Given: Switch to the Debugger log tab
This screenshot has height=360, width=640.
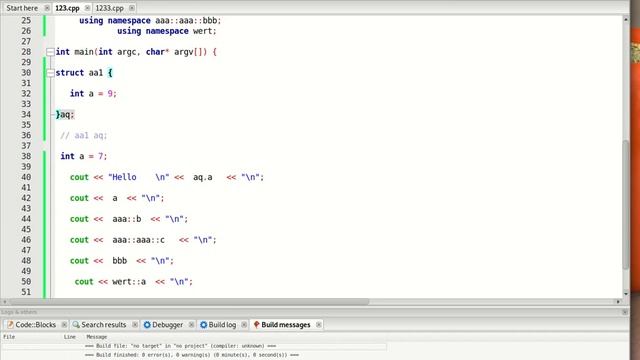Looking at the screenshot, I should click(x=167, y=324).
